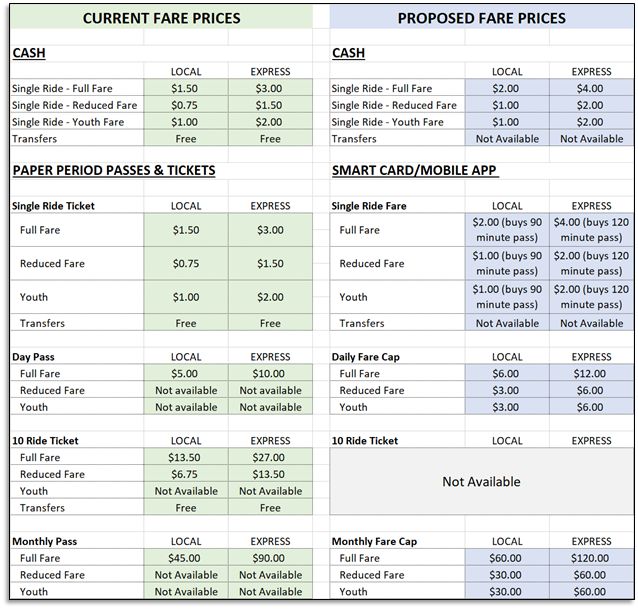Click the CURRENT FARE PRICES header
This screenshot has width=638, height=609.
(x=162, y=18)
